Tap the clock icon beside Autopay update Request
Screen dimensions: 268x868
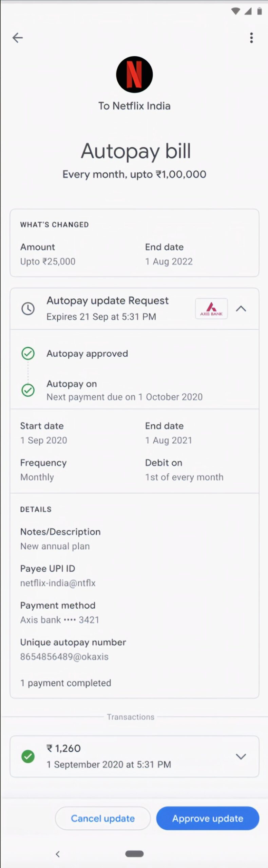(x=28, y=309)
